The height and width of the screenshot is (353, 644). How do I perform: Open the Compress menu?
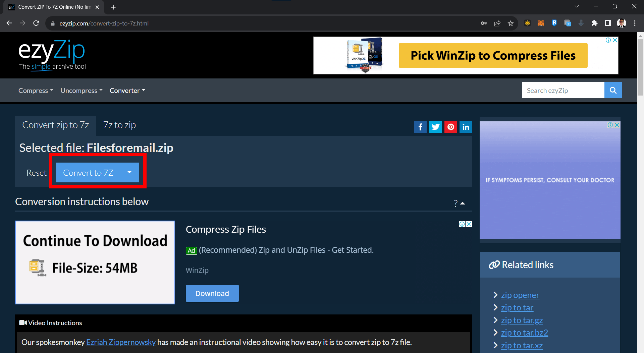[36, 90]
